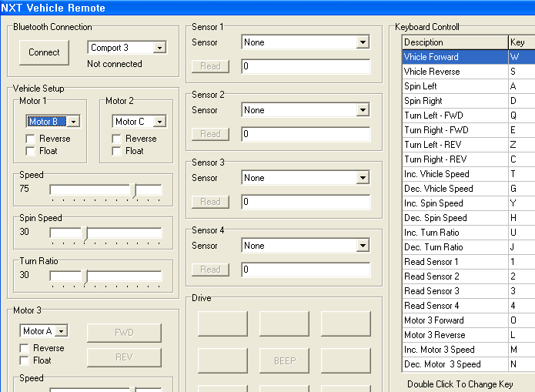Click the Motor 3 REV button

click(x=124, y=357)
